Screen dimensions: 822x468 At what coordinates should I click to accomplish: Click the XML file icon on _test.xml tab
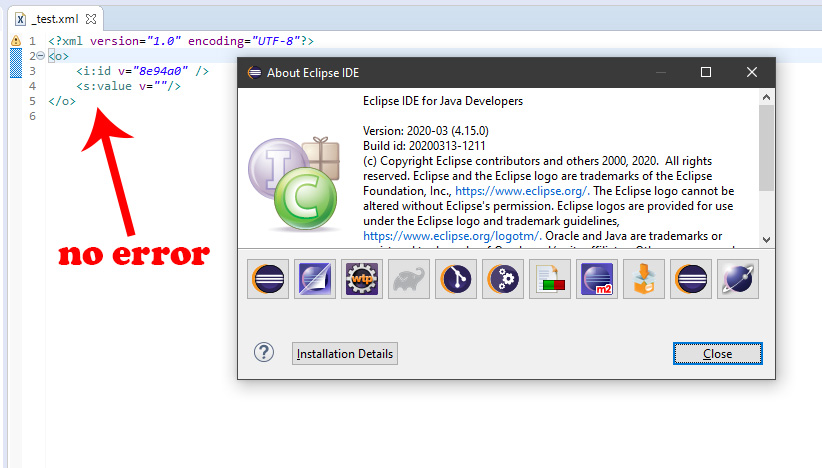[x=20, y=19]
